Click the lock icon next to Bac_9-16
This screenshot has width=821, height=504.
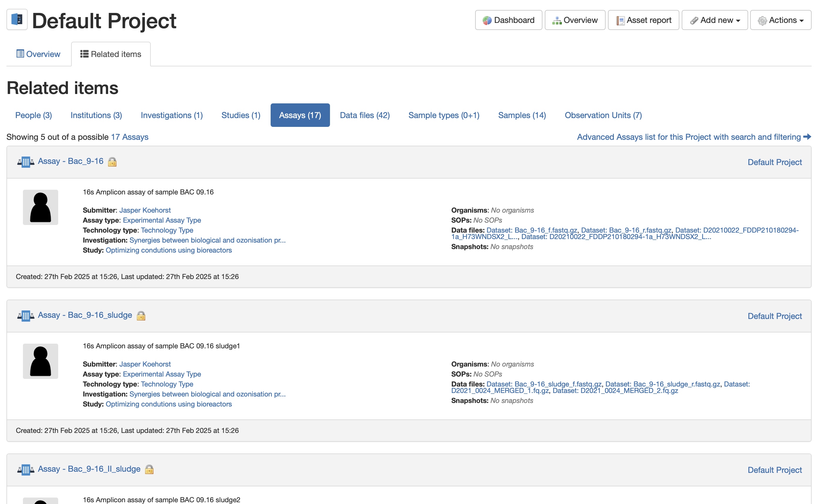112,162
